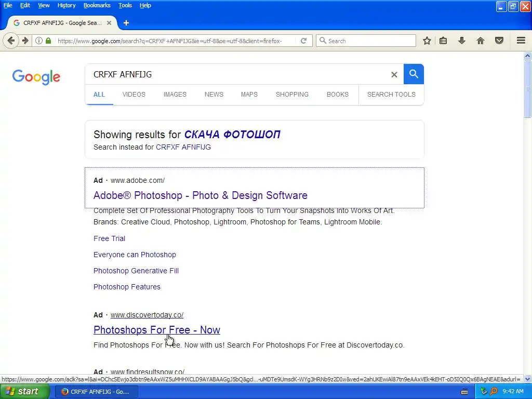The height and width of the screenshot is (399, 532).
Task: Click www.adobe.com/ ad URL text
Action: click(x=138, y=180)
